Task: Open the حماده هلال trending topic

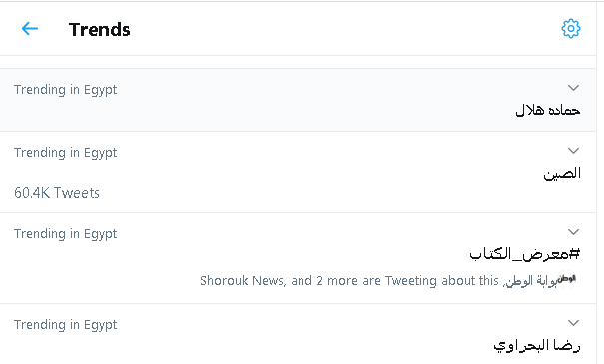Action: point(548,110)
